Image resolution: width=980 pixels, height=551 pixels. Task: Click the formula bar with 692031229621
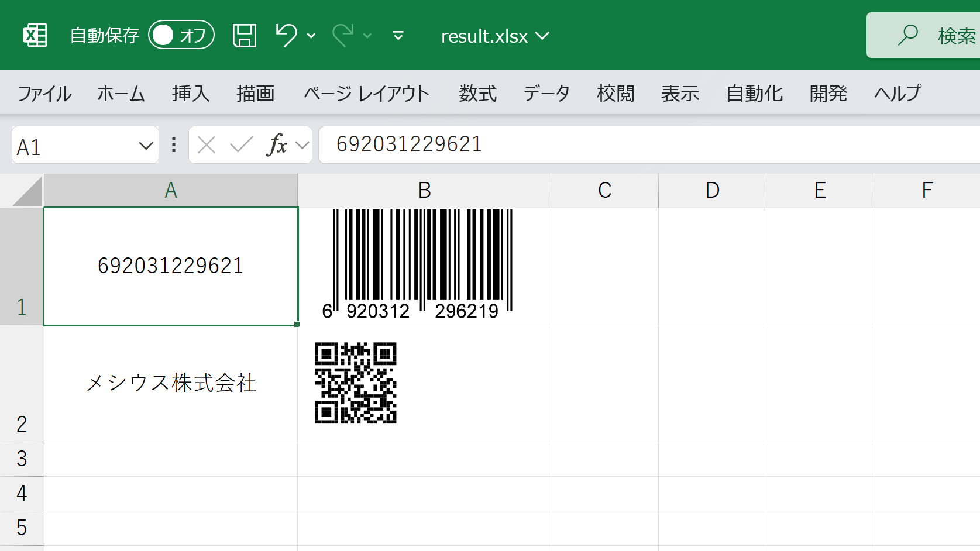coord(649,144)
